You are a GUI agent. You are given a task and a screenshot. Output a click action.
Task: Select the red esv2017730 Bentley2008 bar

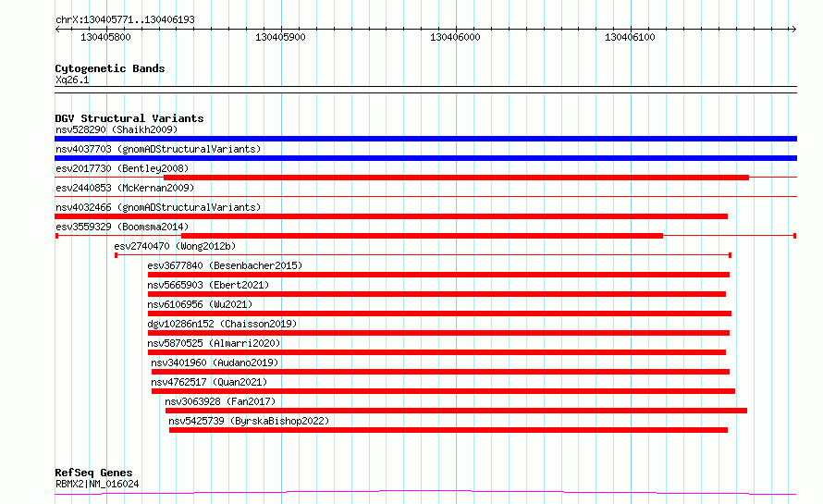coord(456,178)
